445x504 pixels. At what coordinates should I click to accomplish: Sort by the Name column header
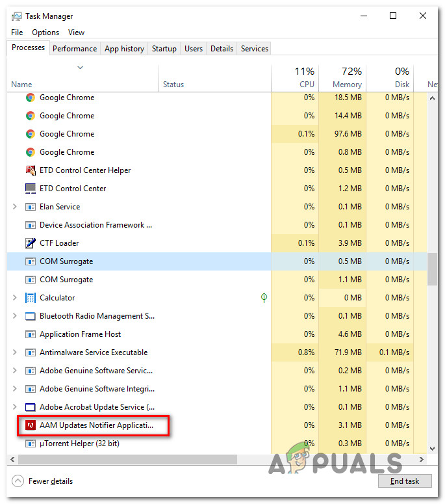[83, 78]
